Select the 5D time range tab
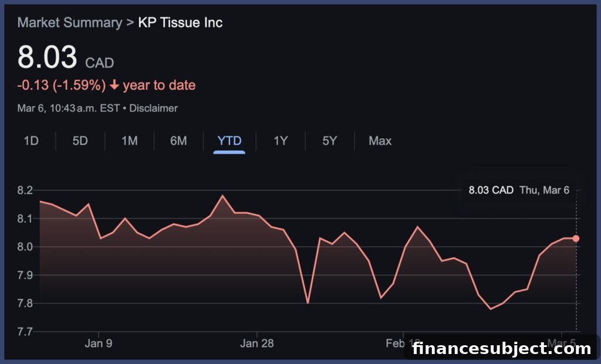The image size is (601, 364). (80, 141)
